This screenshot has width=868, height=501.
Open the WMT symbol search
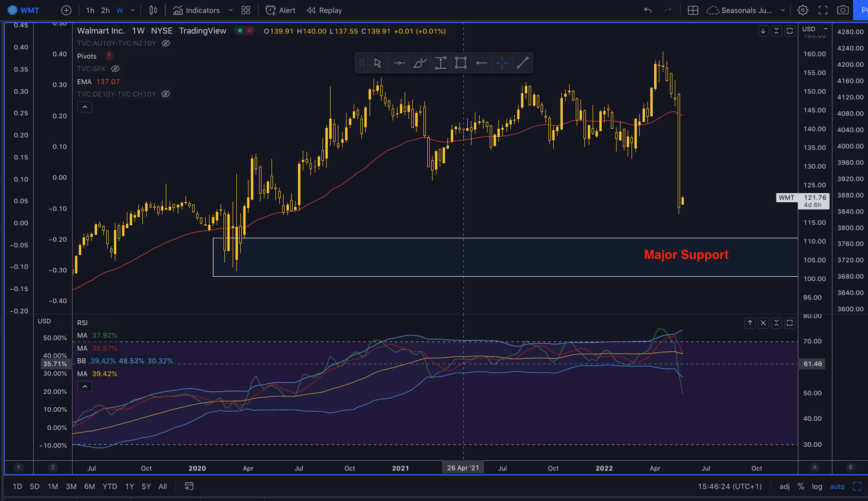coord(24,10)
